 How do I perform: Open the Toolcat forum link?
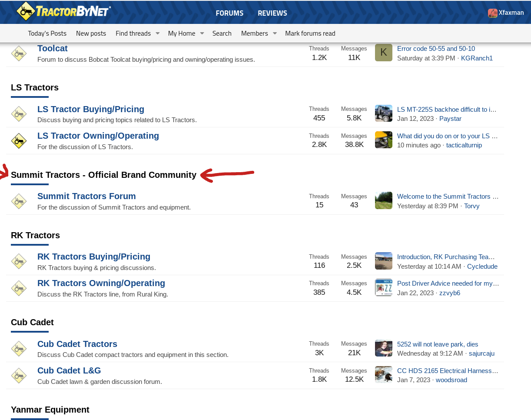(x=53, y=48)
